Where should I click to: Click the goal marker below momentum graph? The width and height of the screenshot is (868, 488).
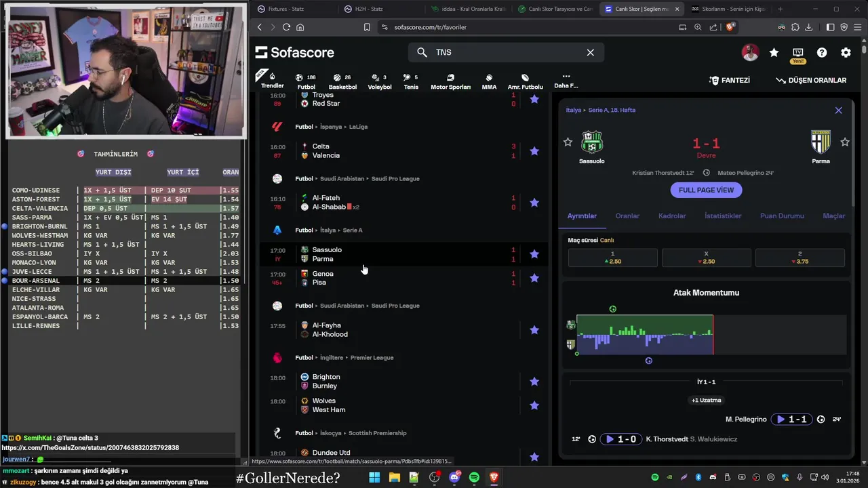pos(648,361)
